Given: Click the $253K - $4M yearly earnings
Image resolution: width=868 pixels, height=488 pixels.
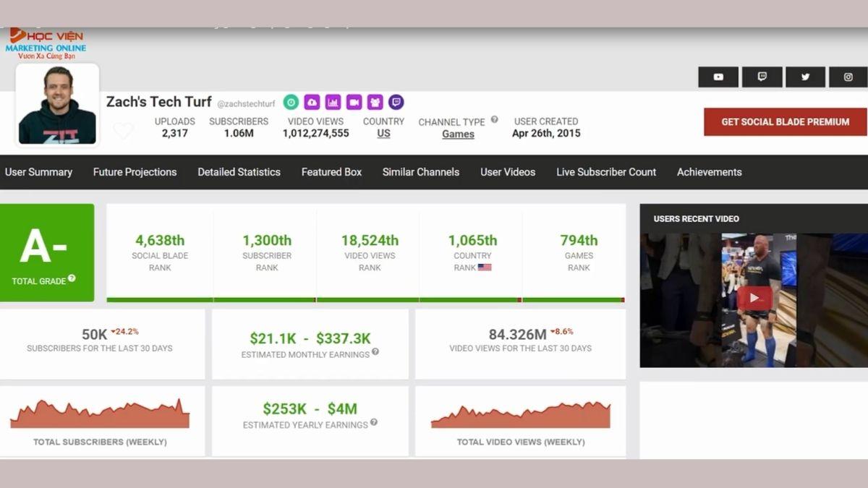Looking at the screenshot, I should pos(310,408).
